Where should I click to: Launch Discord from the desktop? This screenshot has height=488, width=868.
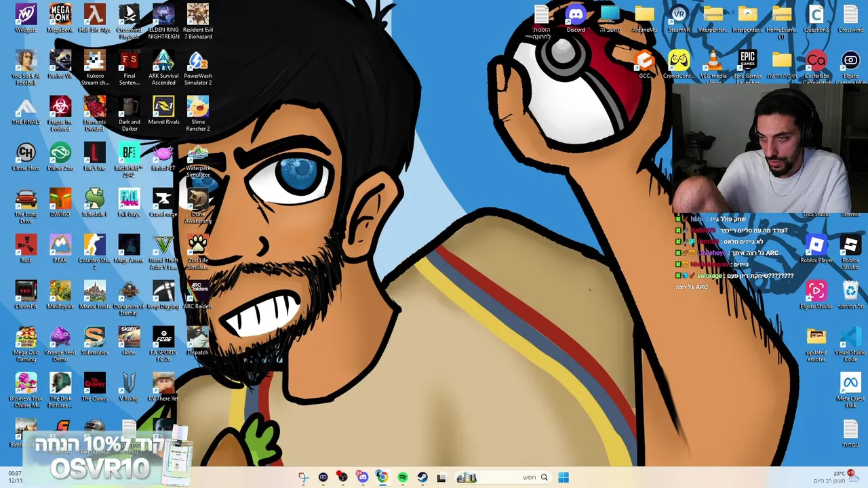576,18
